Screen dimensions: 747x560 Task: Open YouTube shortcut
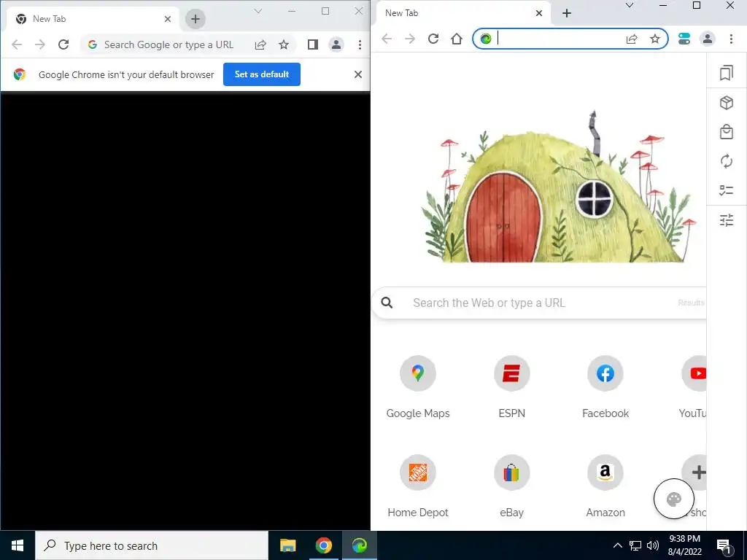(694, 373)
